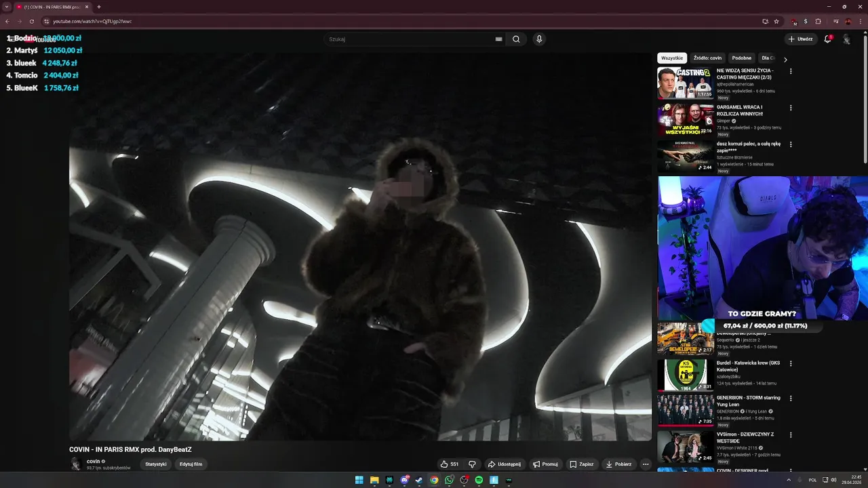Go back in browser history
Image resolution: width=868 pixels, height=488 pixels.
pyautogui.click(x=7, y=21)
